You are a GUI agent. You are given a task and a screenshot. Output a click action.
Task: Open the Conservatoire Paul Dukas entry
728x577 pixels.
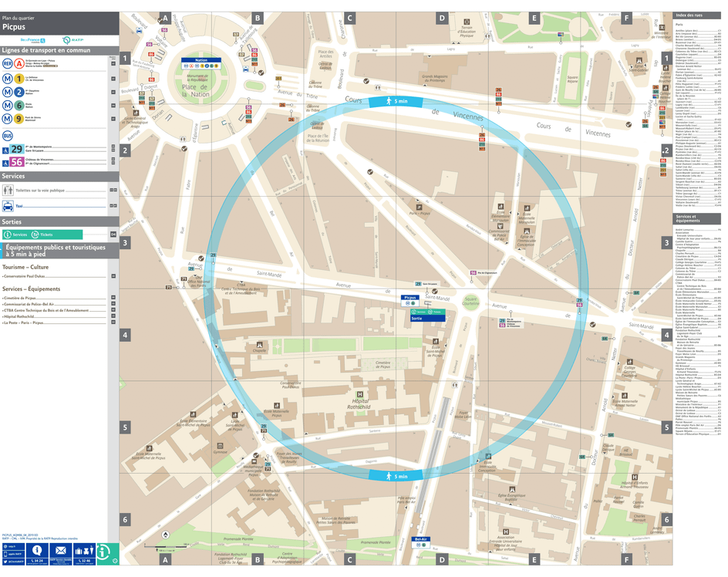(x=25, y=274)
